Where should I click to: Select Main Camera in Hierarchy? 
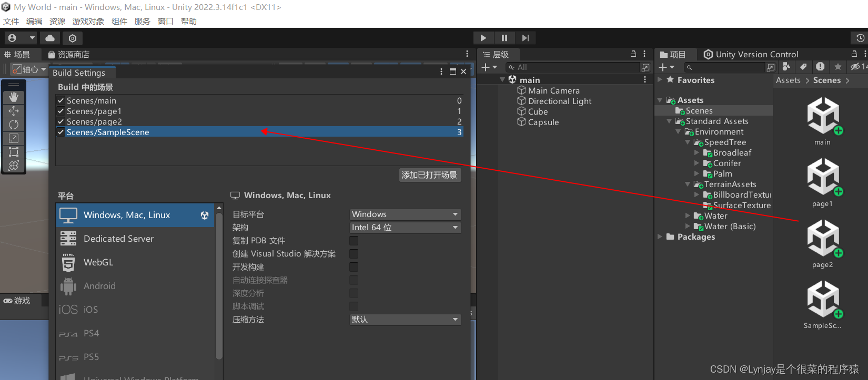point(554,90)
